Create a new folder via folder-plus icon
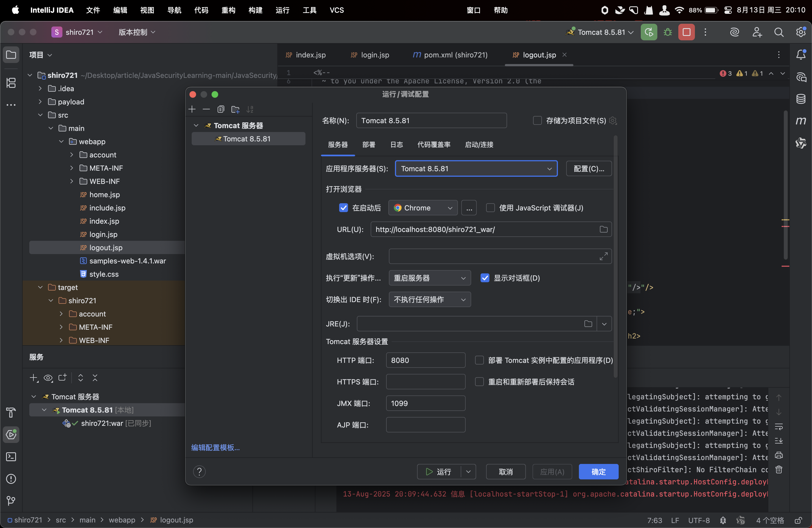812x528 pixels. pyautogui.click(x=235, y=109)
